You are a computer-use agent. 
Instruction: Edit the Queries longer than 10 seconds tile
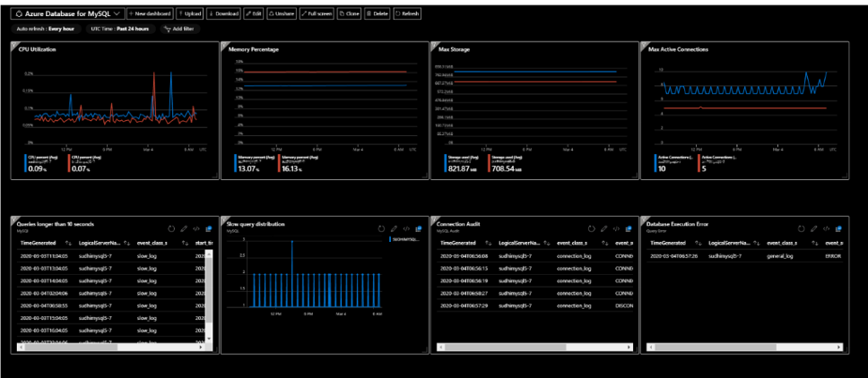pos(184,228)
